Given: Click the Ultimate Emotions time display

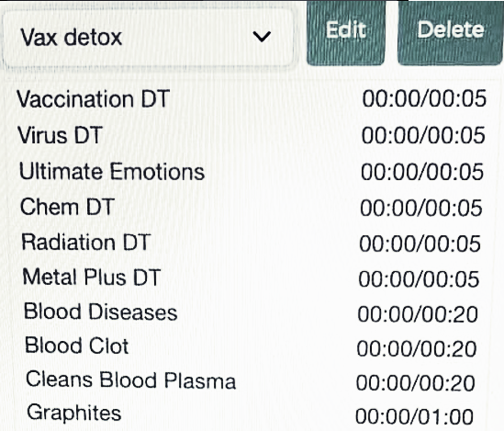Looking at the screenshot, I should (422, 172).
